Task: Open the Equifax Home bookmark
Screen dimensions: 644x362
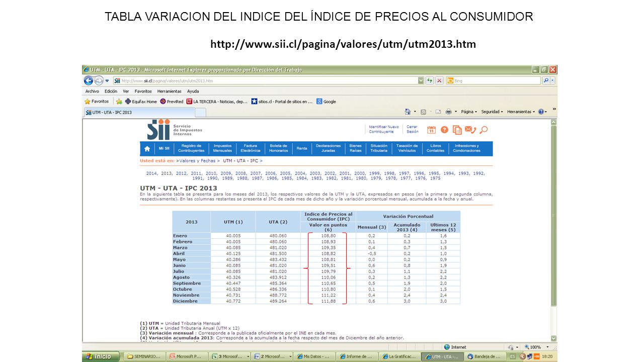Action: pyautogui.click(x=141, y=102)
